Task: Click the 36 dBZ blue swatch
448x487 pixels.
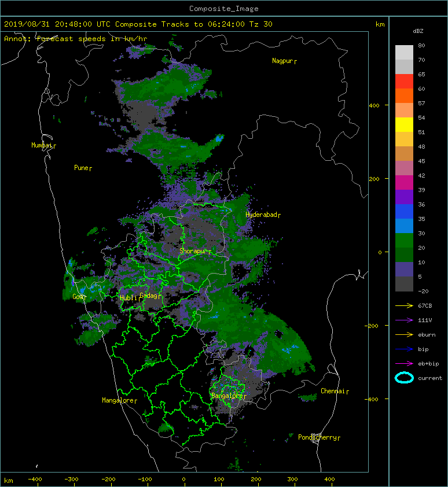Action: (x=404, y=211)
